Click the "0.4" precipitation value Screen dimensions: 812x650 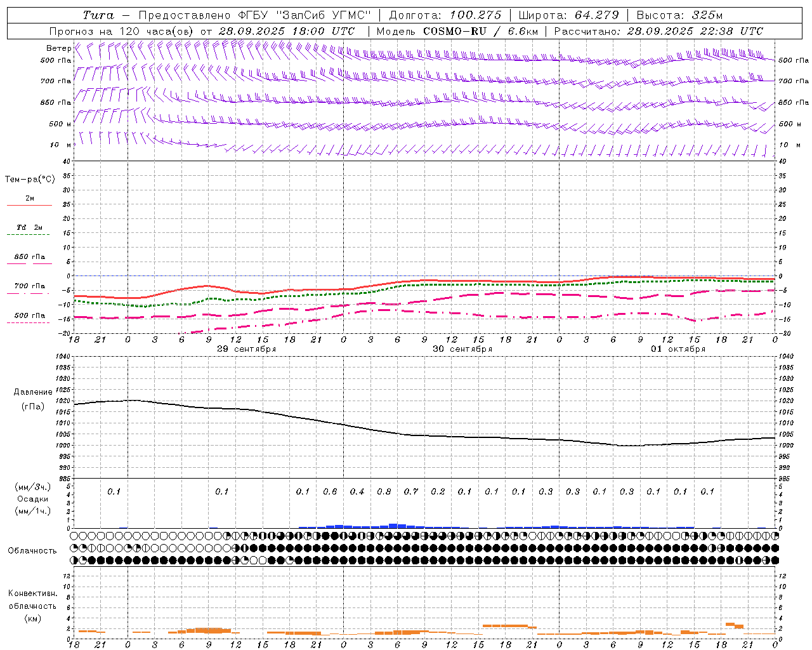pos(357,491)
